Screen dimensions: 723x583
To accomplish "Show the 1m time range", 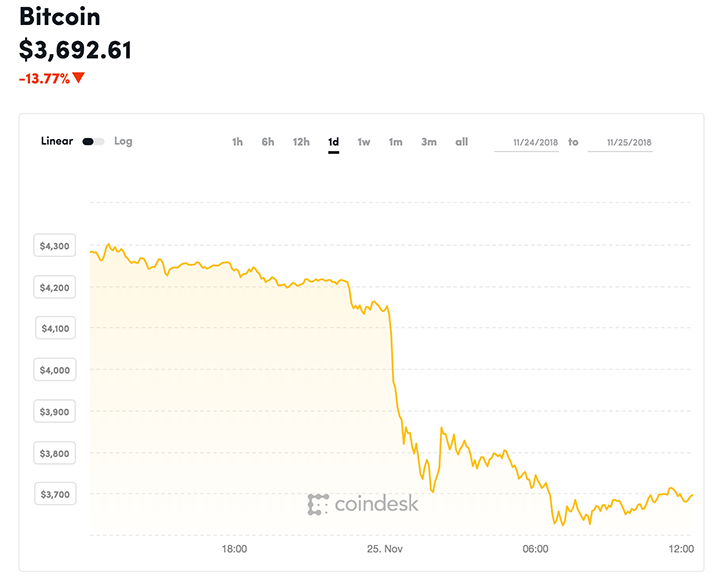I will [x=396, y=142].
